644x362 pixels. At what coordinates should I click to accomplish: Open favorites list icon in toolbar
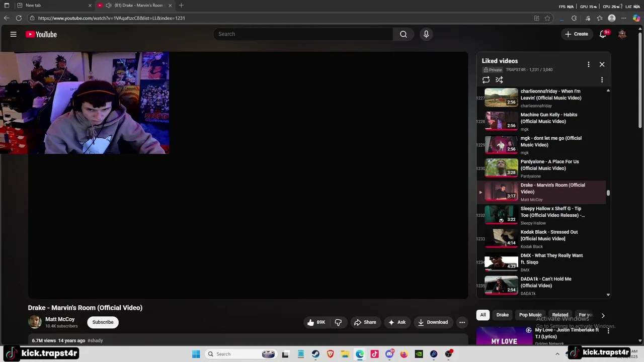600,18
